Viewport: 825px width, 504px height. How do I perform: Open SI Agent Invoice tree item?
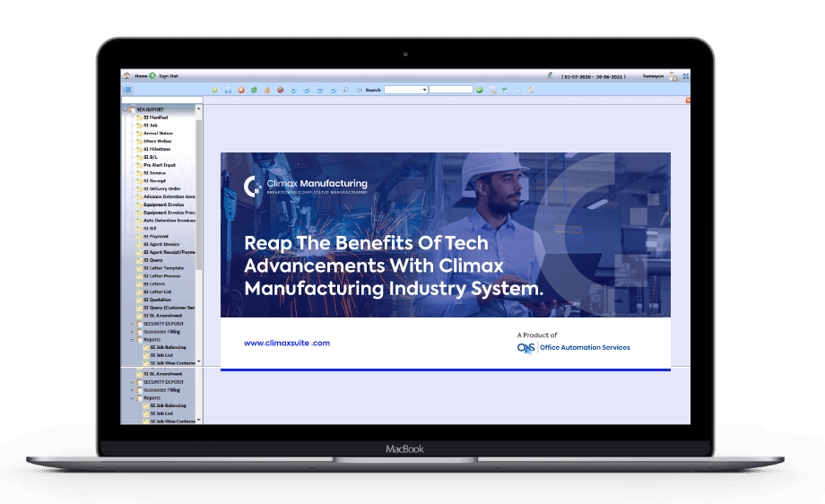point(161,244)
